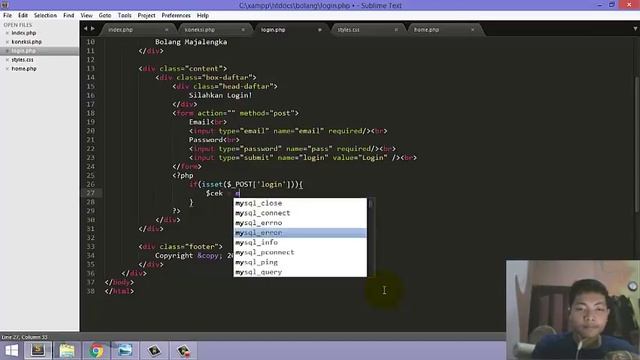
Task: Place cursor on 'Bolang Majalengka' line
Action: [191, 42]
